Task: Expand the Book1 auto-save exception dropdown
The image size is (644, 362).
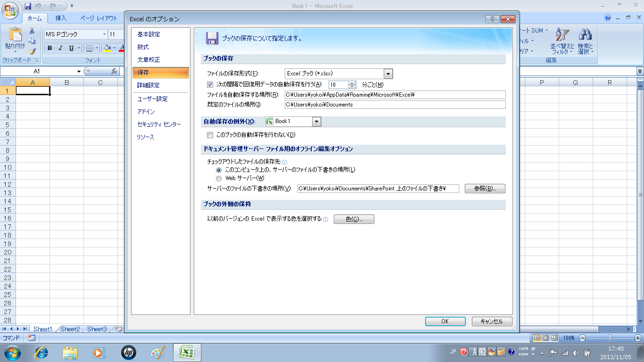Action: point(316,122)
